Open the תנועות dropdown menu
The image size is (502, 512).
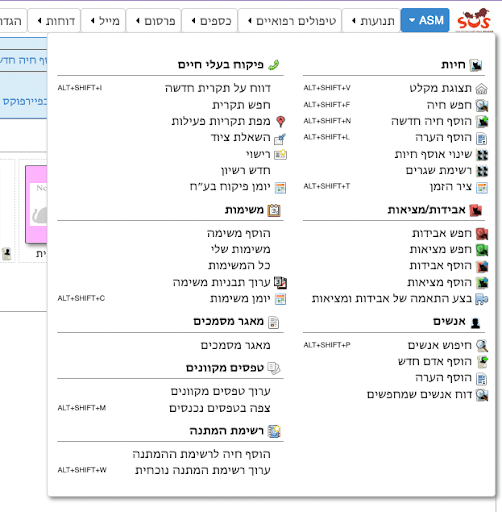tap(371, 21)
